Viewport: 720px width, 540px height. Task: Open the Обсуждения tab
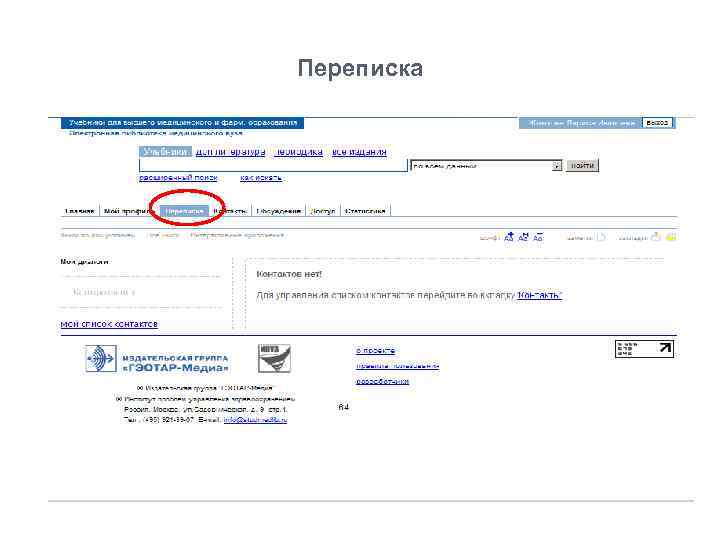coord(278,211)
